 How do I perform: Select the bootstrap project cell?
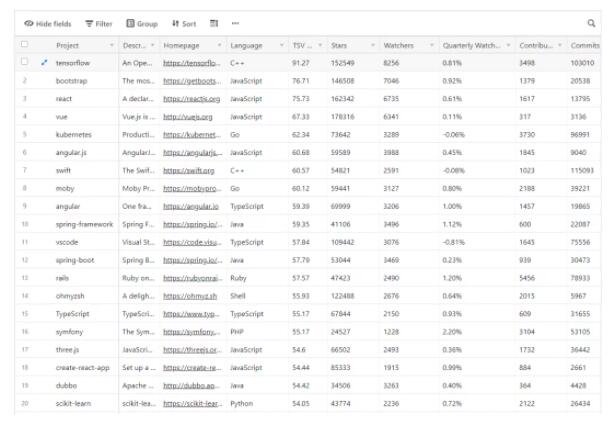click(x=72, y=81)
